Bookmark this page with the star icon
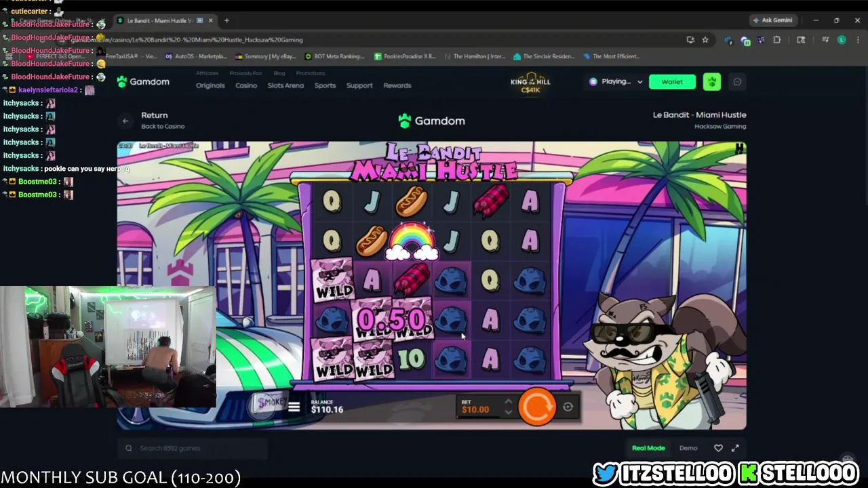 coord(705,40)
